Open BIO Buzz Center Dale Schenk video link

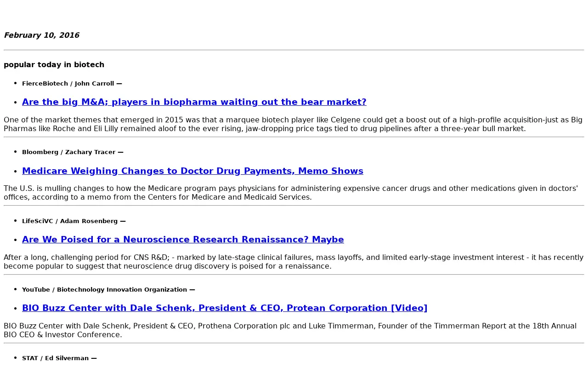coord(225,308)
